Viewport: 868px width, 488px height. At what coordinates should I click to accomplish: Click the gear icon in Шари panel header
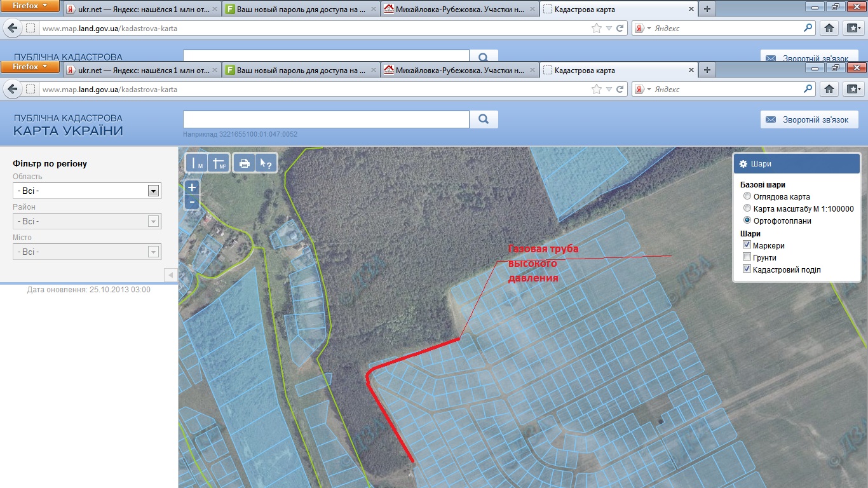coord(743,163)
